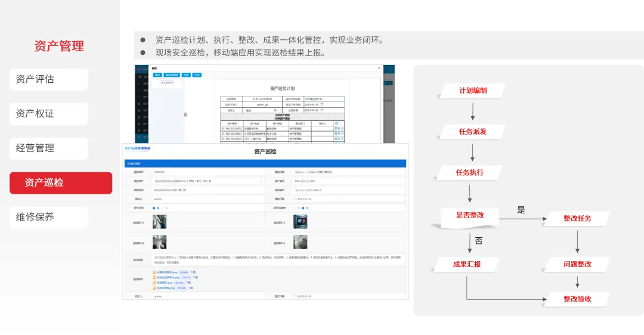644x335 pixels.
Task: Click the inspection date field 2025-12-22
Action: pos(349,199)
